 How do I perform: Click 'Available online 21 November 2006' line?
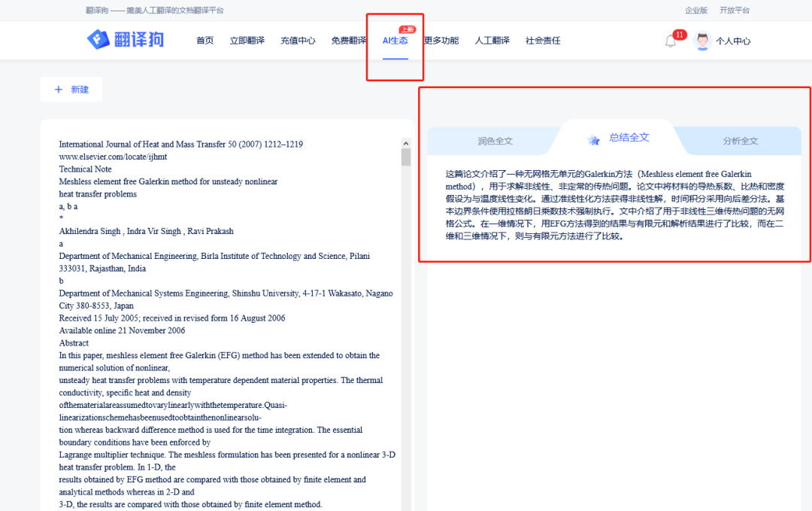tap(122, 330)
